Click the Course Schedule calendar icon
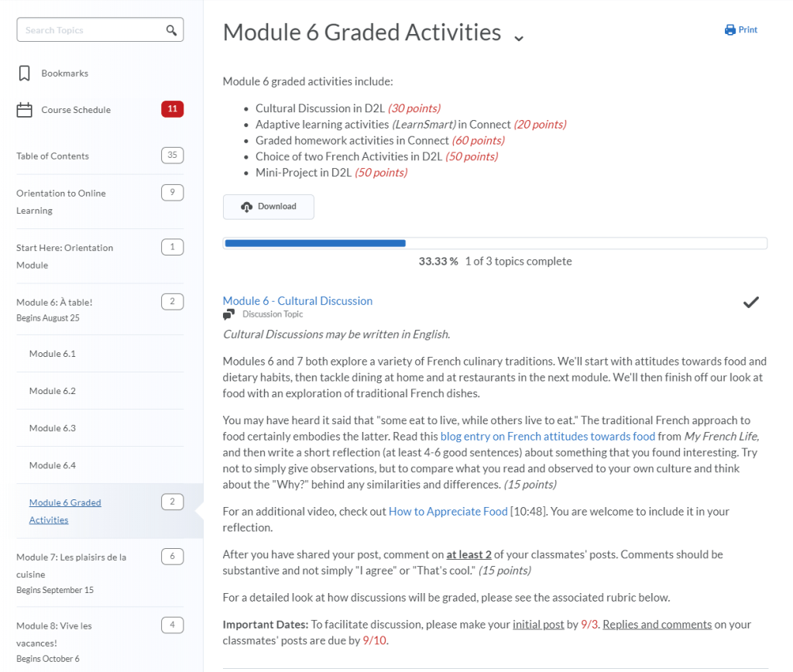The height and width of the screenshot is (672, 793). coord(25,110)
